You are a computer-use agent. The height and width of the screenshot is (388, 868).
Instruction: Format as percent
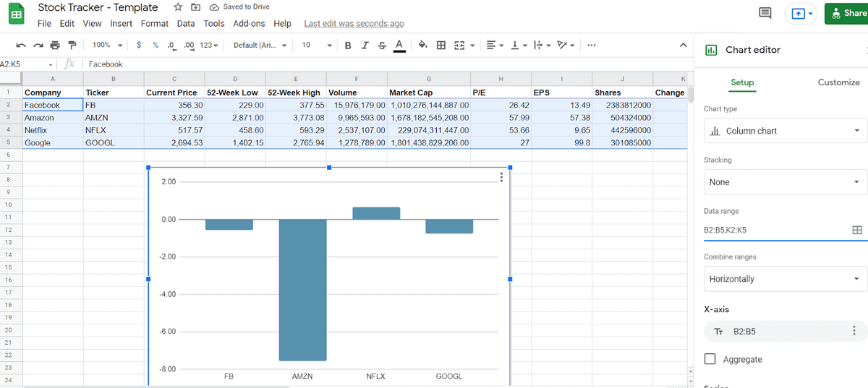coord(156,45)
